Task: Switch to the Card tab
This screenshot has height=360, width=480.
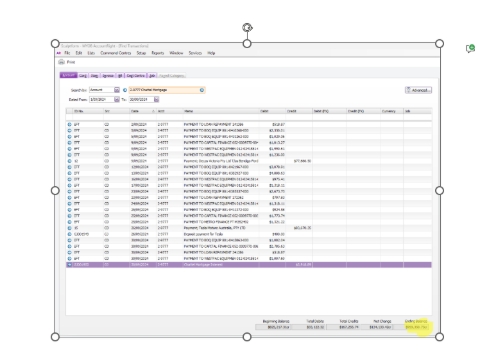Action: (x=83, y=76)
